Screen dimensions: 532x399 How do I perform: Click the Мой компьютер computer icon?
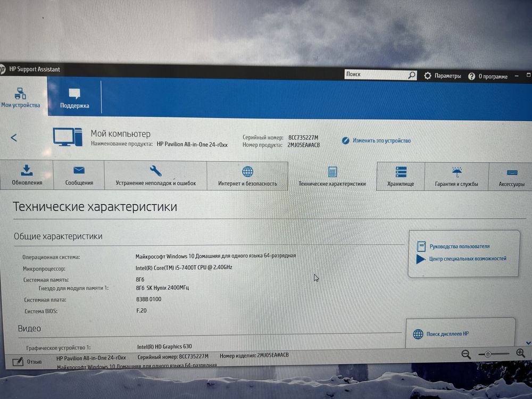(x=68, y=137)
